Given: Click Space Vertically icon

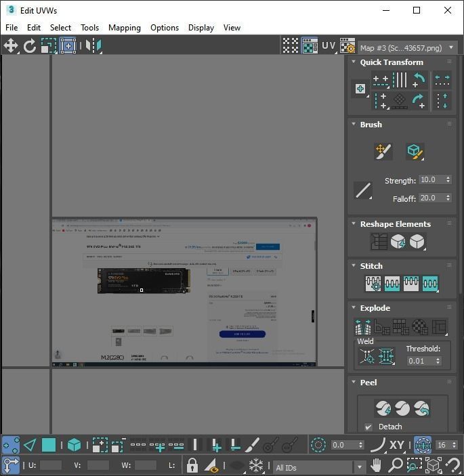Looking at the screenshot, I should pos(442,101).
